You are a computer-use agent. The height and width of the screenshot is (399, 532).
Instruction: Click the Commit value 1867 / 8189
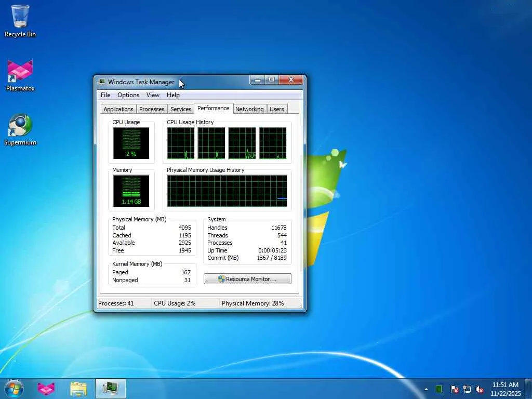coord(272,258)
